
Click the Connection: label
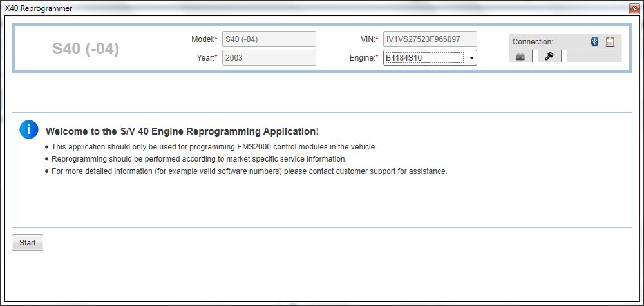533,41
